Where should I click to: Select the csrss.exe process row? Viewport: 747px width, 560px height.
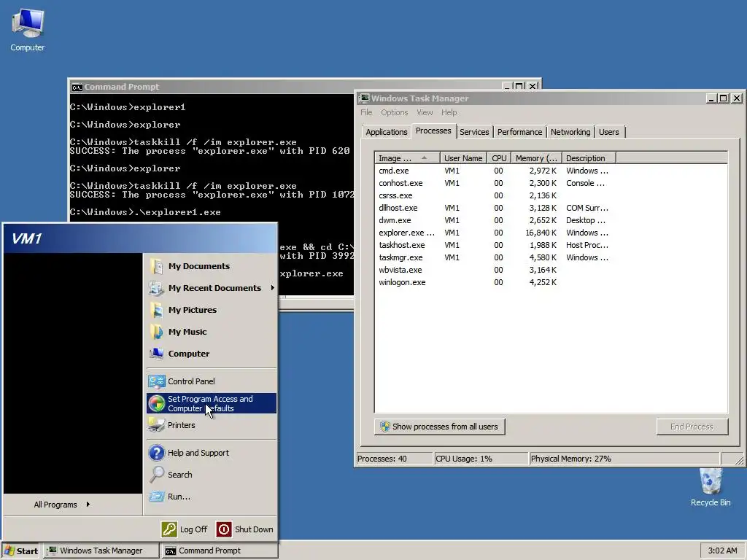(x=551, y=195)
